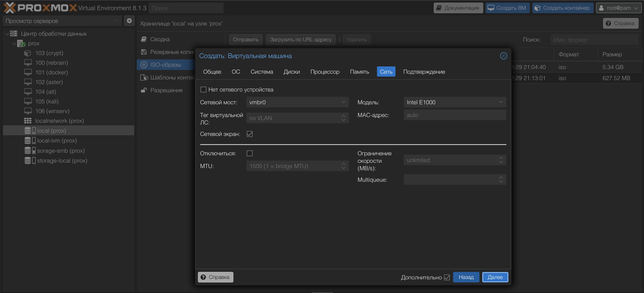Open the Подтверждение tab

tap(424, 72)
